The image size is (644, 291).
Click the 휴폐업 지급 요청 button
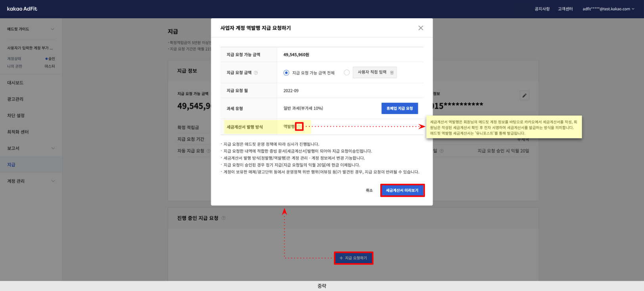pos(399,108)
